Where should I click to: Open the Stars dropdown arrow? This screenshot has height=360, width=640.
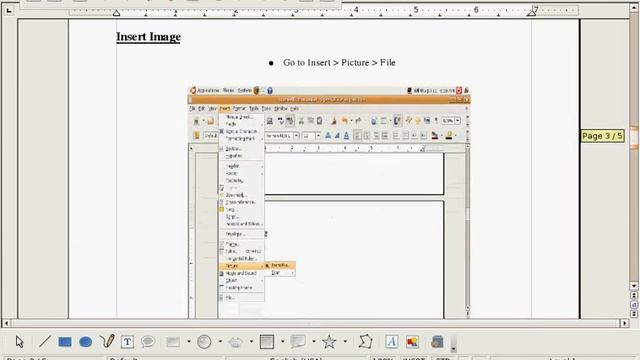click(x=345, y=341)
